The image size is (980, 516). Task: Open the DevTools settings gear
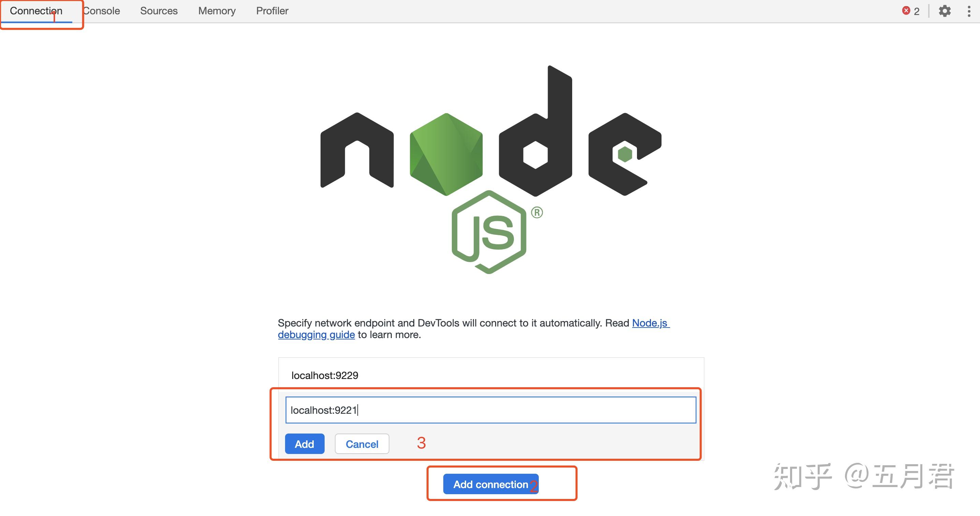[x=944, y=11]
